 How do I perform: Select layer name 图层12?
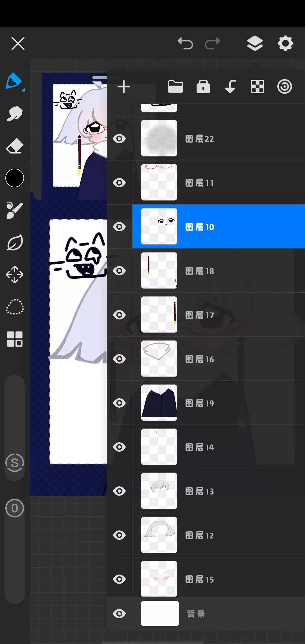[199, 535]
